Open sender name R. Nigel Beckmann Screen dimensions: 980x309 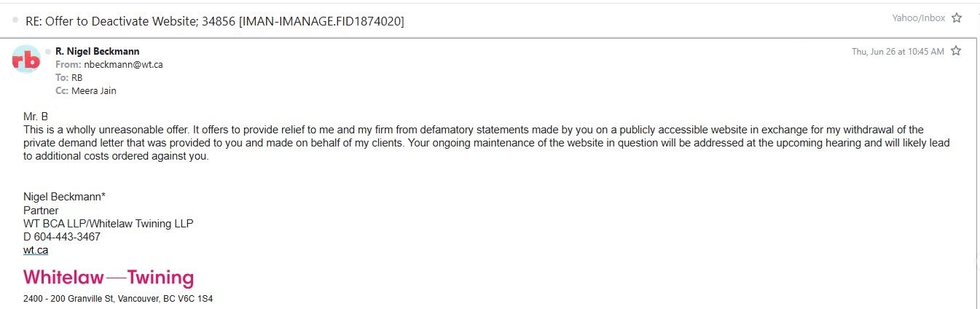click(97, 51)
